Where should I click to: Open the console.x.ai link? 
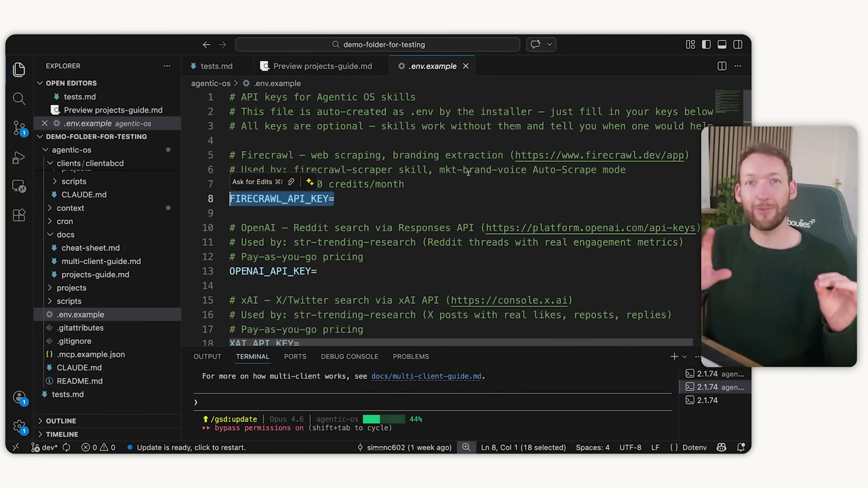click(x=509, y=300)
